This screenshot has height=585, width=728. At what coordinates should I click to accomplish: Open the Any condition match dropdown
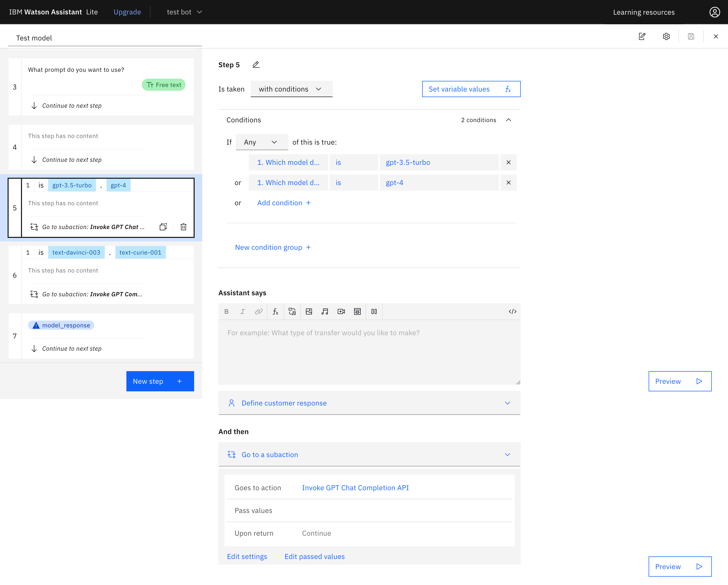coord(261,142)
